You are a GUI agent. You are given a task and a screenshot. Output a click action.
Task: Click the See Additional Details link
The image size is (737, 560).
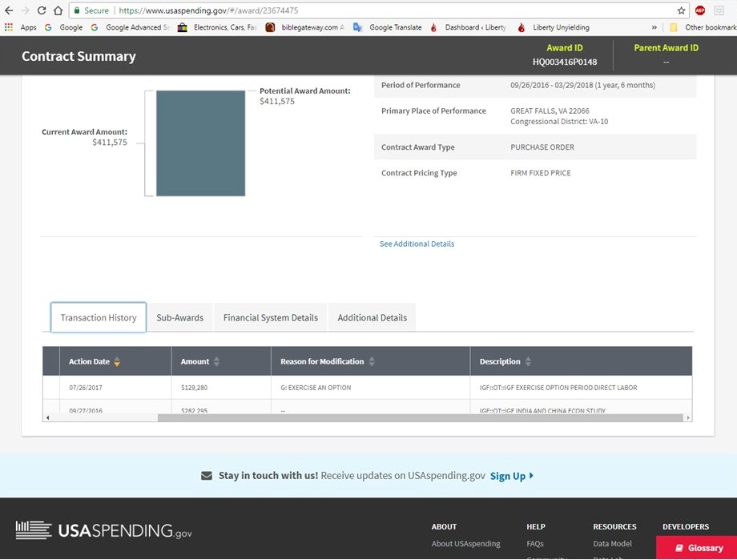417,244
